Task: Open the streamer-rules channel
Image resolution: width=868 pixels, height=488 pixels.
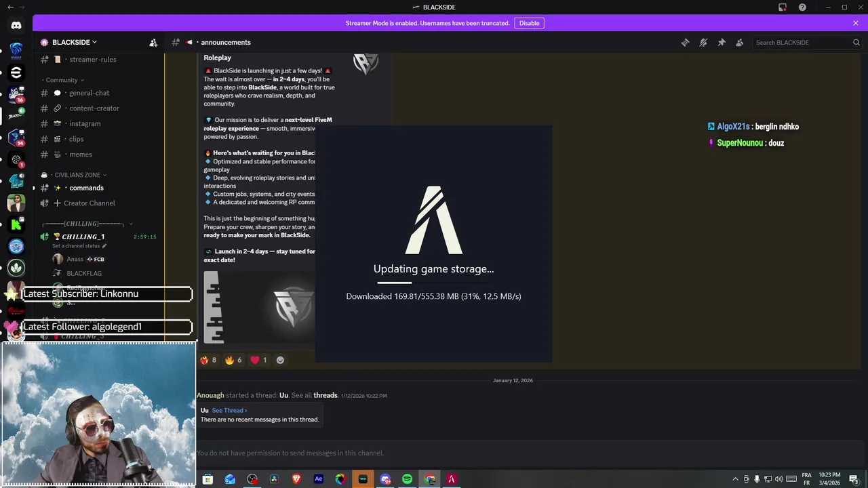Action: [93, 60]
